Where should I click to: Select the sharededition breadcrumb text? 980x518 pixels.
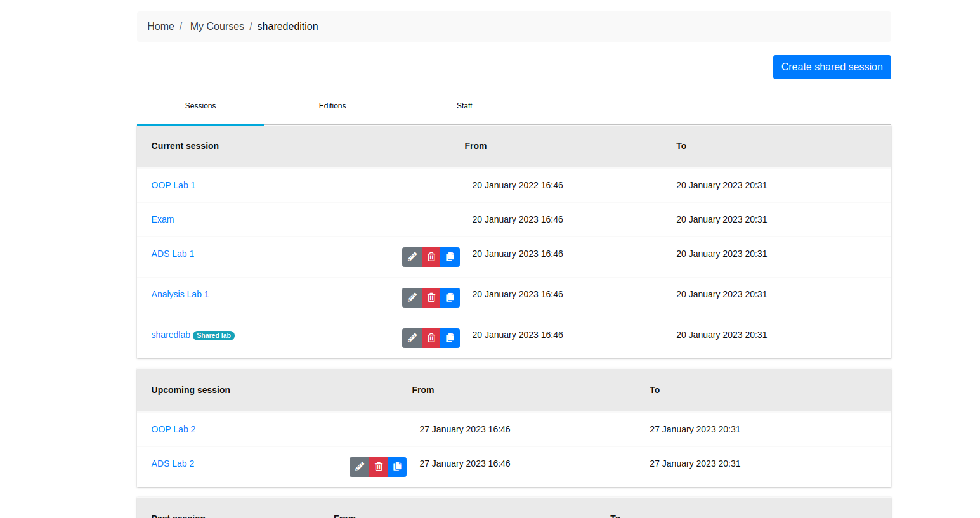[287, 27]
